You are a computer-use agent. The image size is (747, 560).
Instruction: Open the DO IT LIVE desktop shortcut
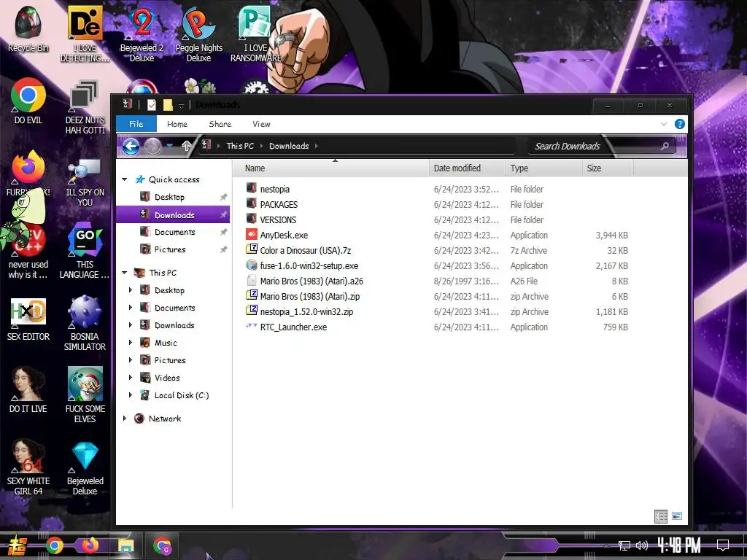[x=28, y=390]
